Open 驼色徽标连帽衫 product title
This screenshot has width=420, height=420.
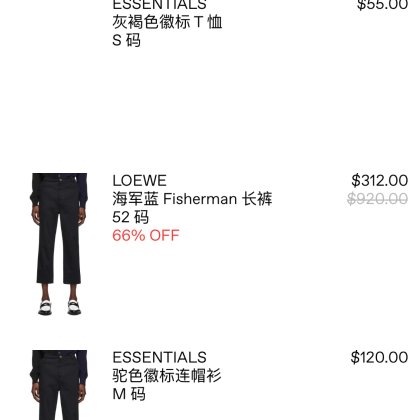click(167, 376)
